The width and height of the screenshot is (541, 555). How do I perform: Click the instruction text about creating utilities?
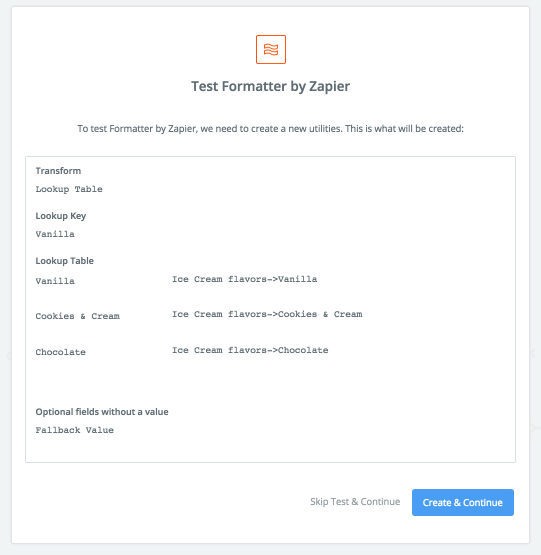point(270,128)
